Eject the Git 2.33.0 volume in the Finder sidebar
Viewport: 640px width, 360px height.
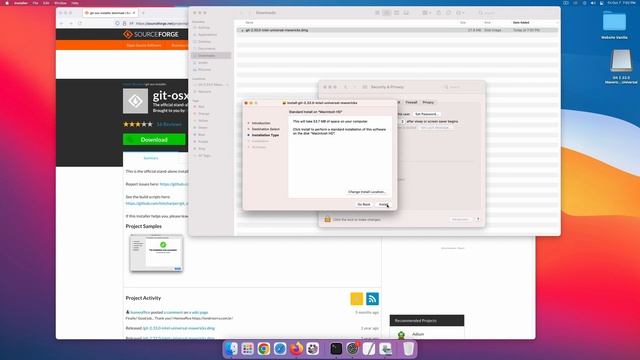(227, 85)
